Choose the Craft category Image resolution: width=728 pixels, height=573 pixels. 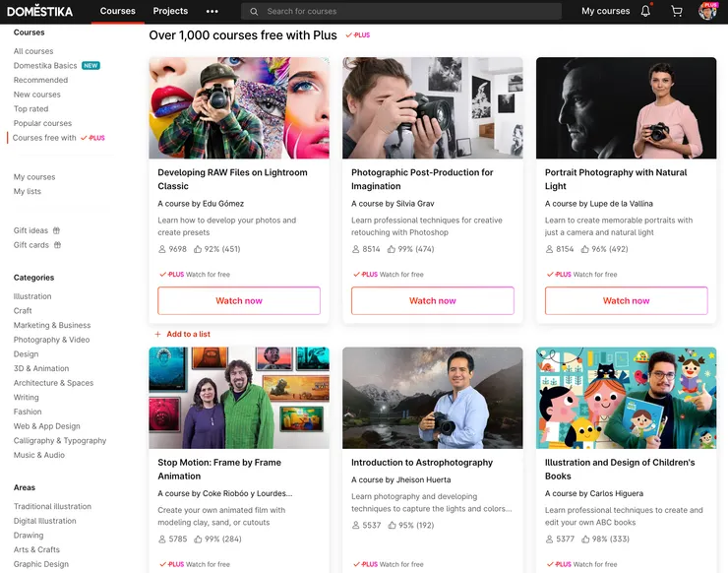(23, 311)
